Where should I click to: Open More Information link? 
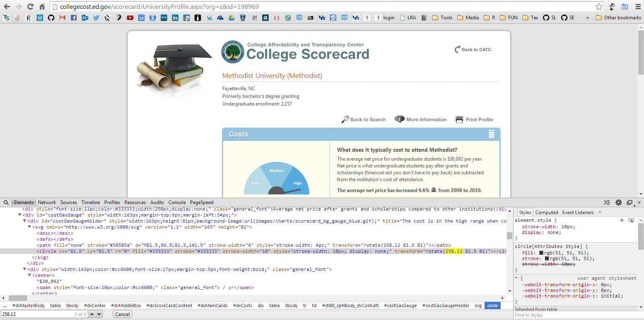tap(420, 120)
